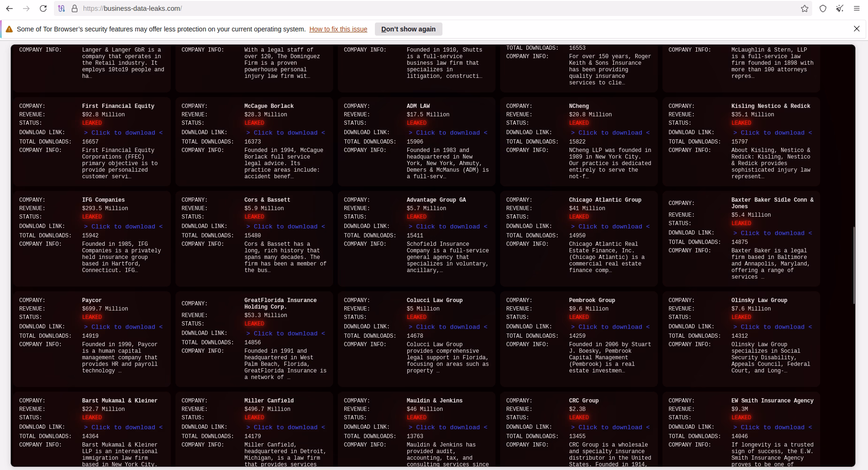The image size is (868, 470).
Task: Click the page vertical scrollbar thumb
Action: 854,265
